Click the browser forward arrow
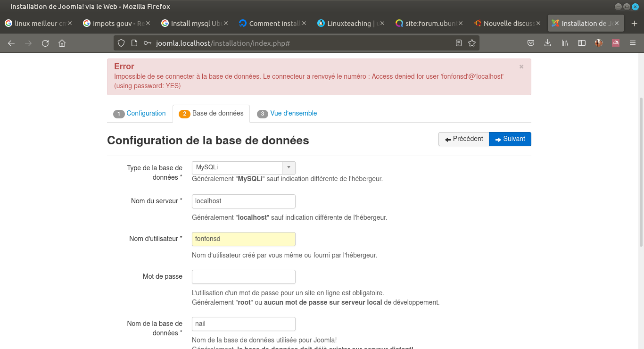644x349 pixels. (28, 43)
